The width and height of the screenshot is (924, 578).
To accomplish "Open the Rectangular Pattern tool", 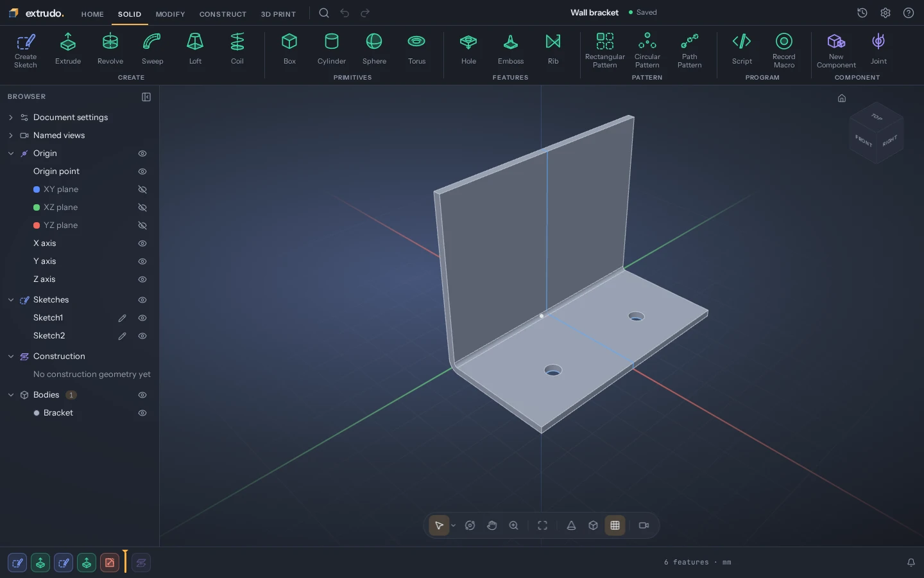I will 605,51.
